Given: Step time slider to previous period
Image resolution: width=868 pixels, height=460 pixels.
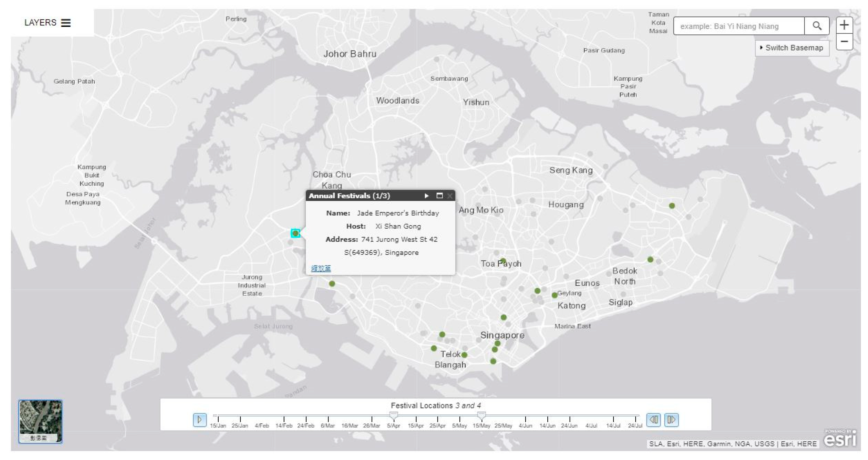Looking at the screenshot, I should pyautogui.click(x=653, y=420).
